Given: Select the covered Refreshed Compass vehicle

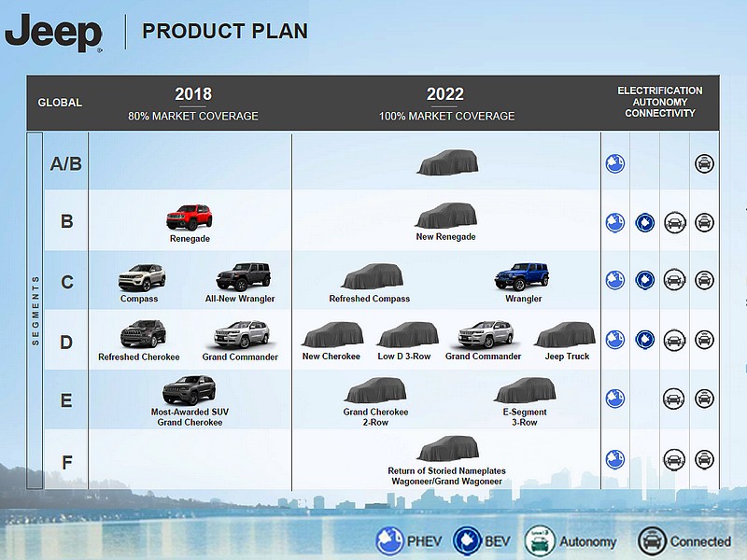Looking at the screenshot, I should (x=373, y=276).
